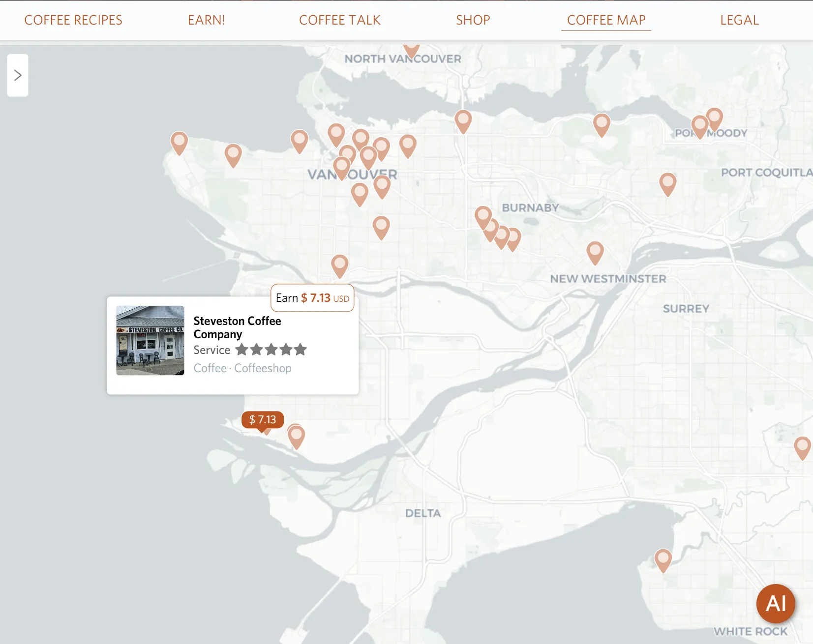Select the Coffee Map tab

click(606, 20)
